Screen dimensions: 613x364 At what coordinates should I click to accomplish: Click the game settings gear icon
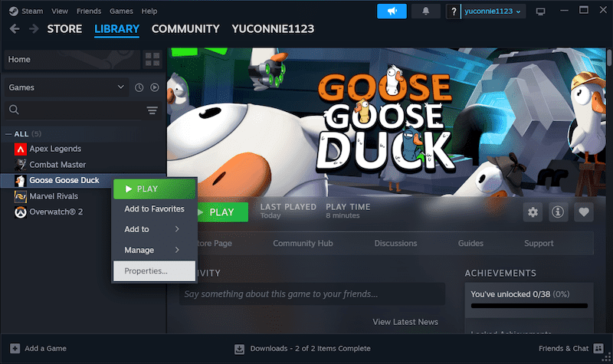click(x=533, y=212)
